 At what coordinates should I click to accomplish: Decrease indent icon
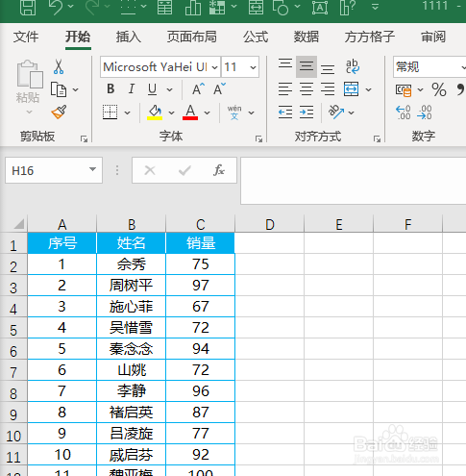(x=285, y=113)
